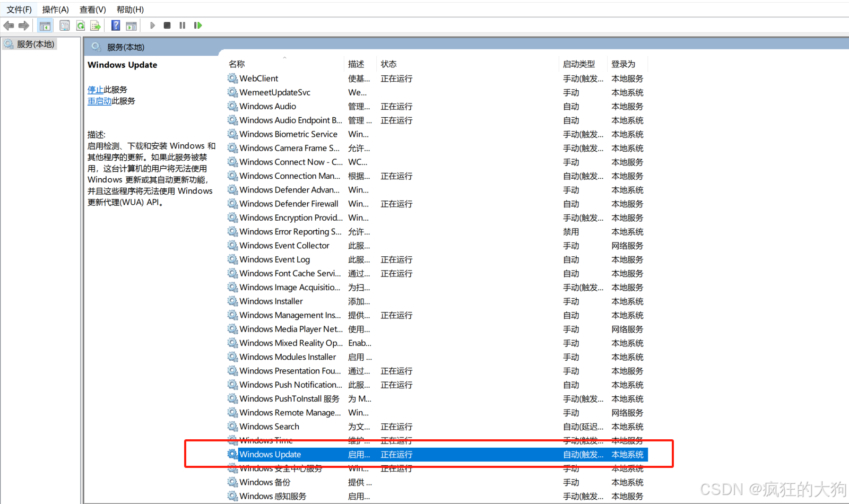Image resolution: width=849 pixels, height=504 pixels.
Task: Sort by the 登录为 column header
Action: [x=628, y=64]
